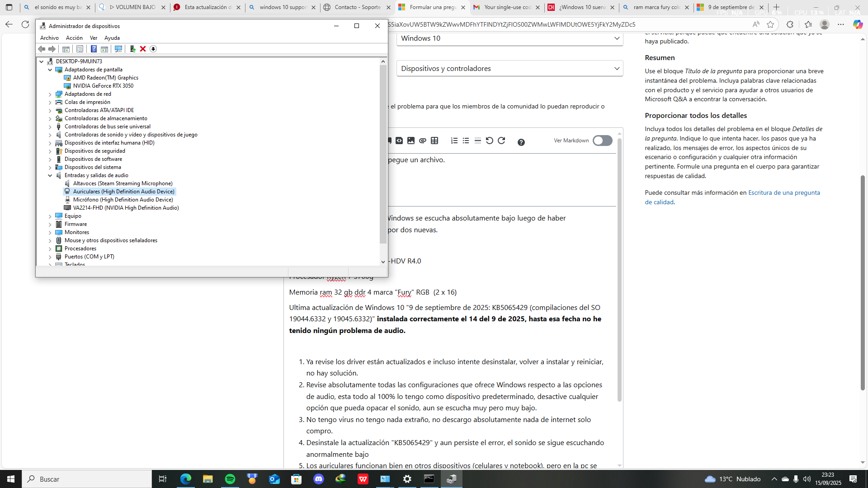This screenshot has width=868, height=488.
Task: Click the update driver toolbar icon
Action: 132,49
